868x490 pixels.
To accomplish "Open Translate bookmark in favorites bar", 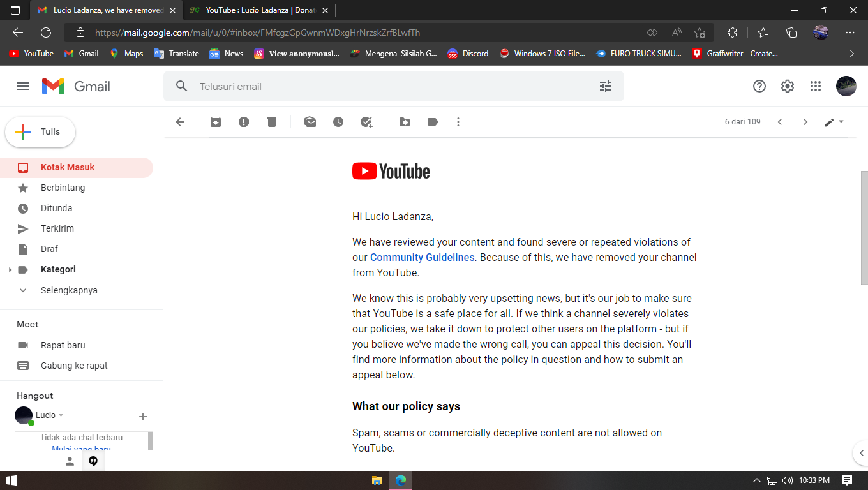I will pyautogui.click(x=177, y=54).
